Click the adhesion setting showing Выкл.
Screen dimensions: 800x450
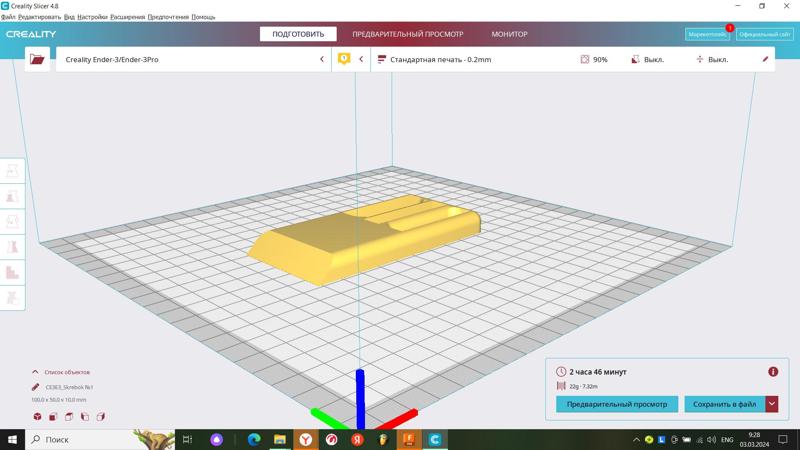click(712, 59)
